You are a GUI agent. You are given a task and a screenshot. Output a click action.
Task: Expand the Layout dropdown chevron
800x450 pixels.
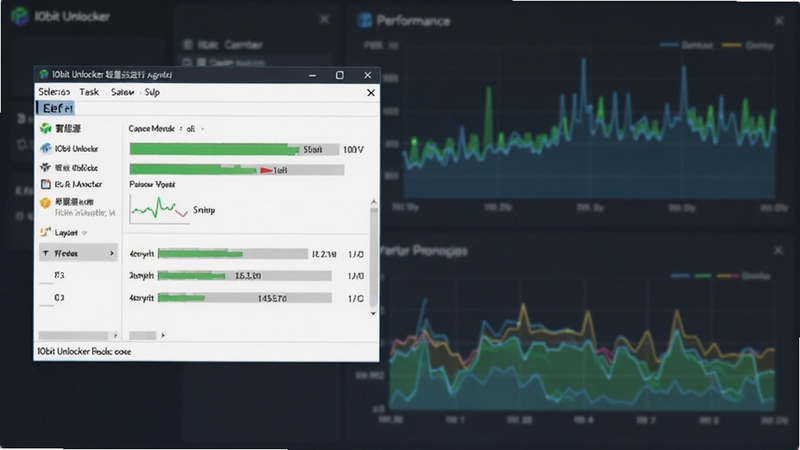tap(85, 233)
